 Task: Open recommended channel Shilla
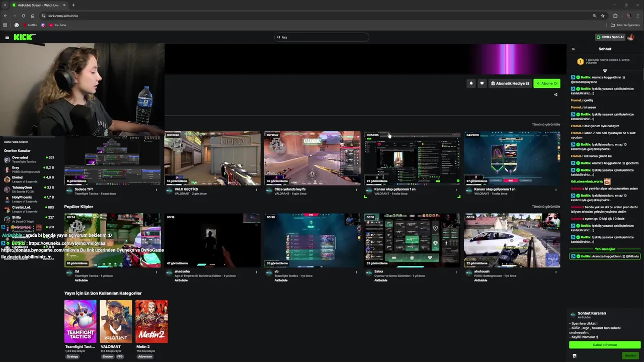pyautogui.click(x=29, y=219)
